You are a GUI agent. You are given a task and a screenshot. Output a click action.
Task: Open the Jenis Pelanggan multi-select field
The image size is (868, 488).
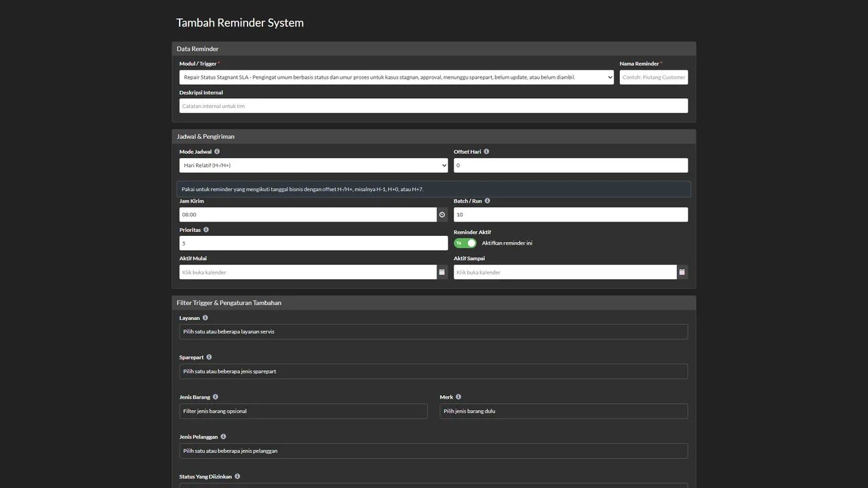(433, 451)
